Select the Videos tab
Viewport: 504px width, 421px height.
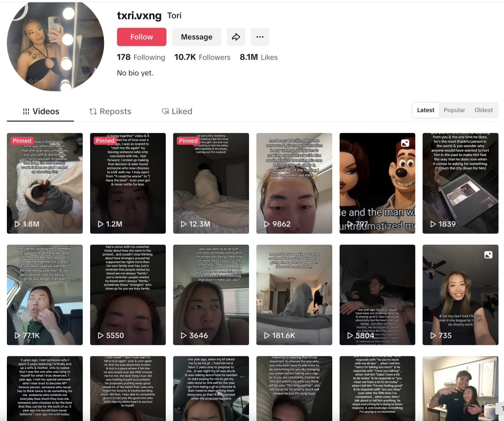point(40,111)
